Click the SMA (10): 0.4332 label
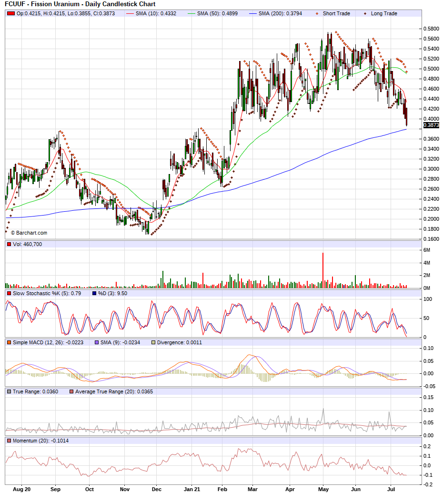Screen dimensions: 443x504 tap(156, 13)
